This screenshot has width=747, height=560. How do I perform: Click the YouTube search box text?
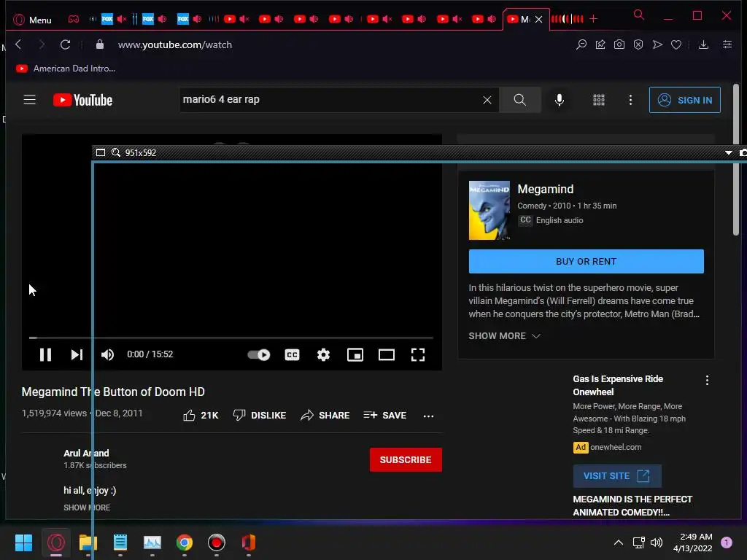(221, 99)
